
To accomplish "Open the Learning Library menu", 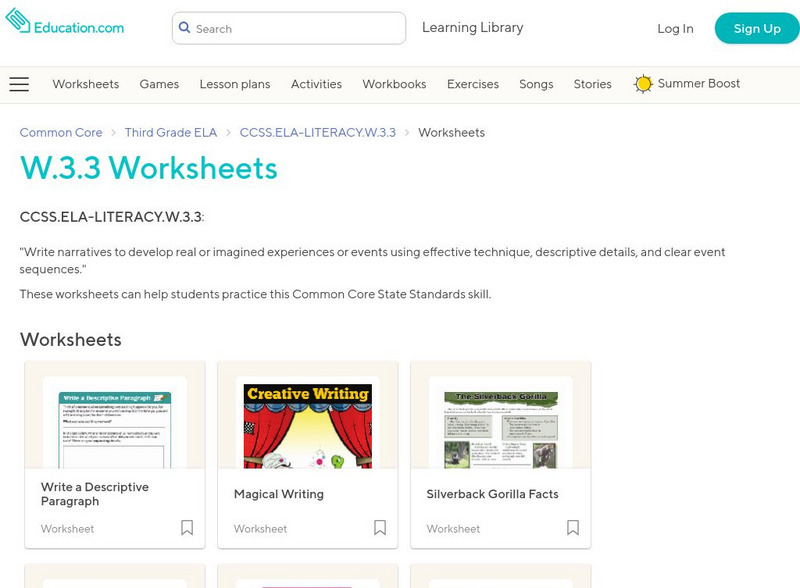I will (x=472, y=28).
